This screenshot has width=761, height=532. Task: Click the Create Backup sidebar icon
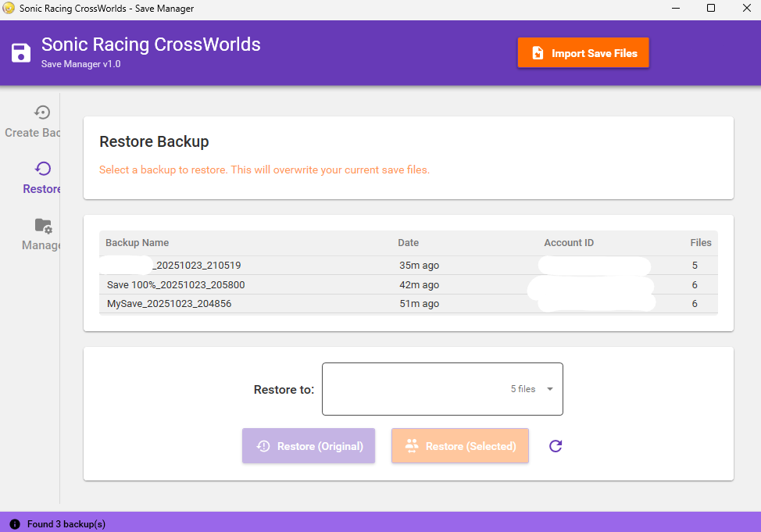pyautogui.click(x=42, y=112)
